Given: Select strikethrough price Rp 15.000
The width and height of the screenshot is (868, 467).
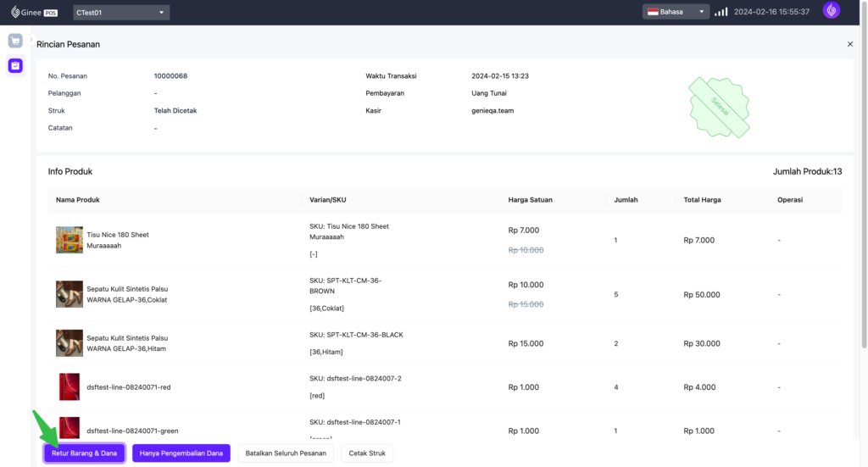Looking at the screenshot, I should 526,304.
